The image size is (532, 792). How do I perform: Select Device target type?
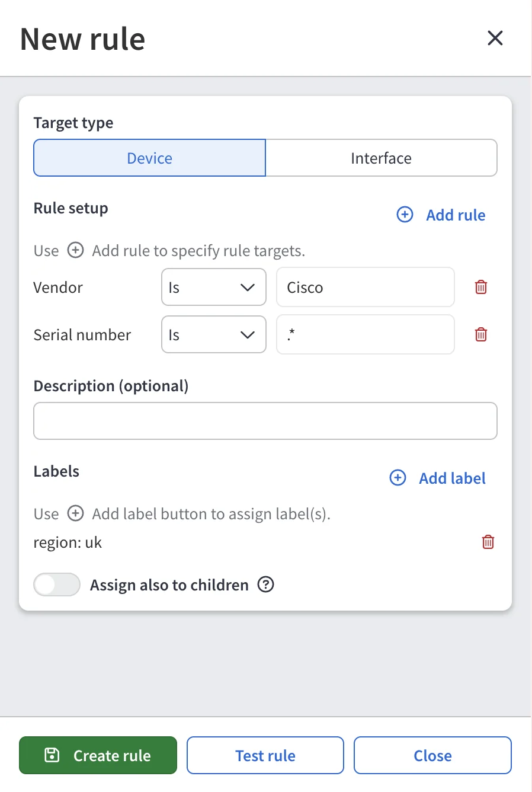pos(149,158)
